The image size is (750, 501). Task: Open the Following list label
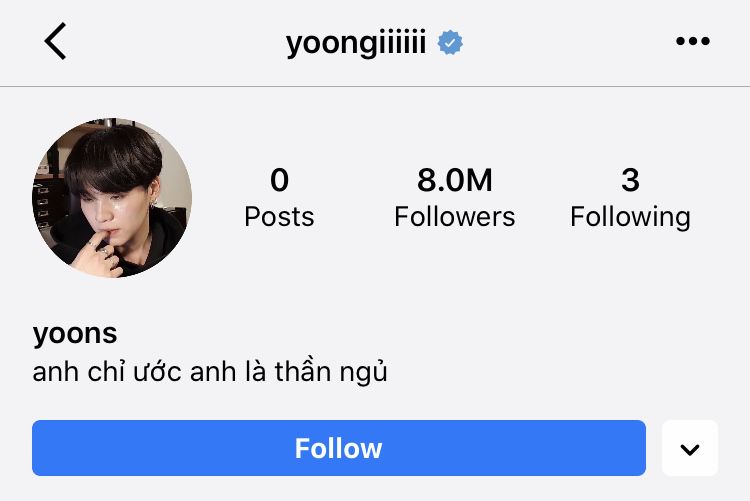point(630,218)
